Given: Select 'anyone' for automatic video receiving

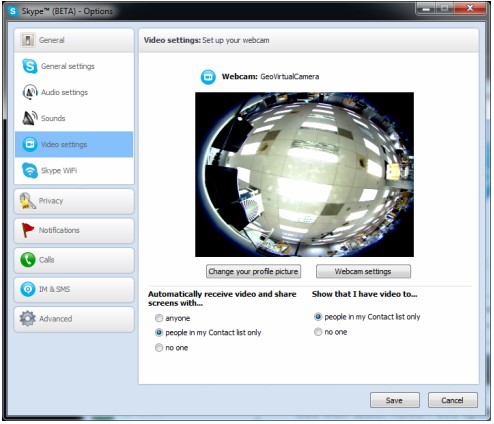Looking at the screenshot, I should click(x=159, y=318).
